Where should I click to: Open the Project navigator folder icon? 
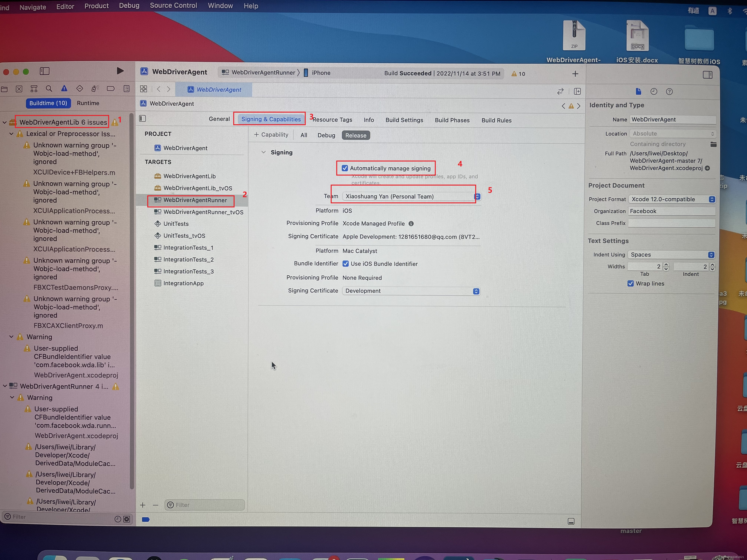(4, 89)
